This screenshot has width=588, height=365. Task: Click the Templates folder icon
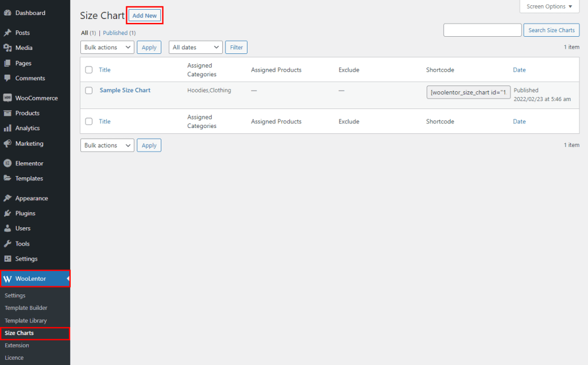click(x=7, y=178)
